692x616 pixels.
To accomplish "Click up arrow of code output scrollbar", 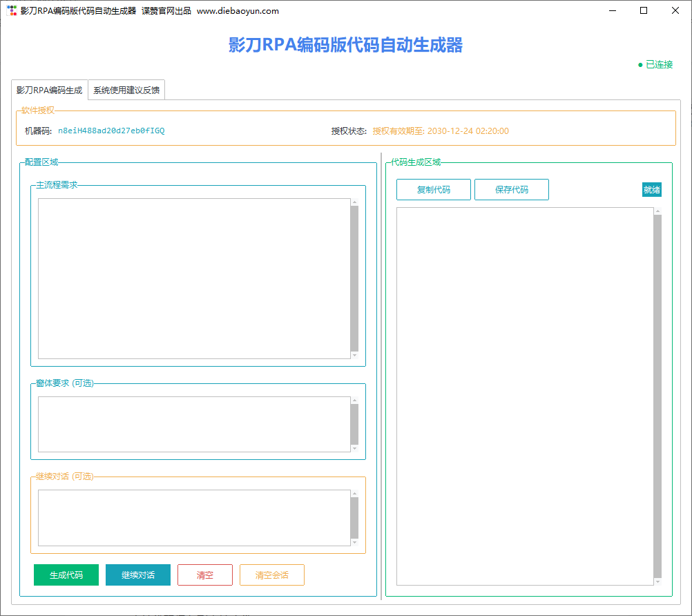I will tap(657, 211).
